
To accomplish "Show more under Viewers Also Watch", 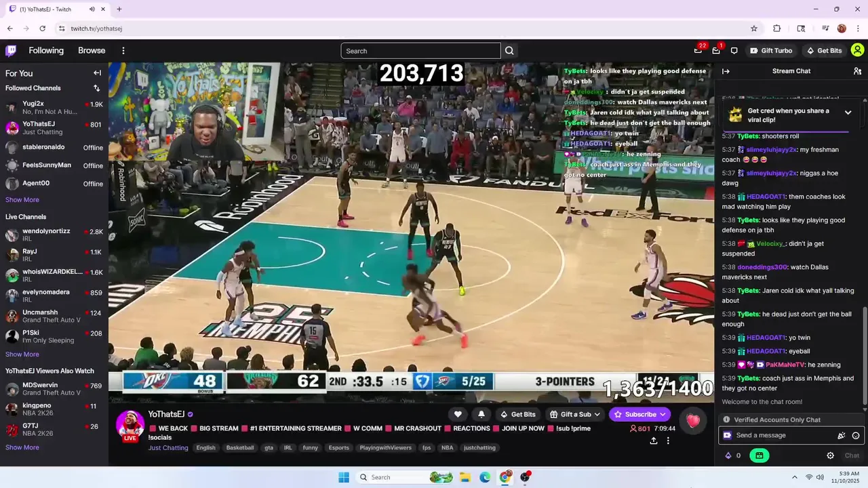I will coord(22,447).
